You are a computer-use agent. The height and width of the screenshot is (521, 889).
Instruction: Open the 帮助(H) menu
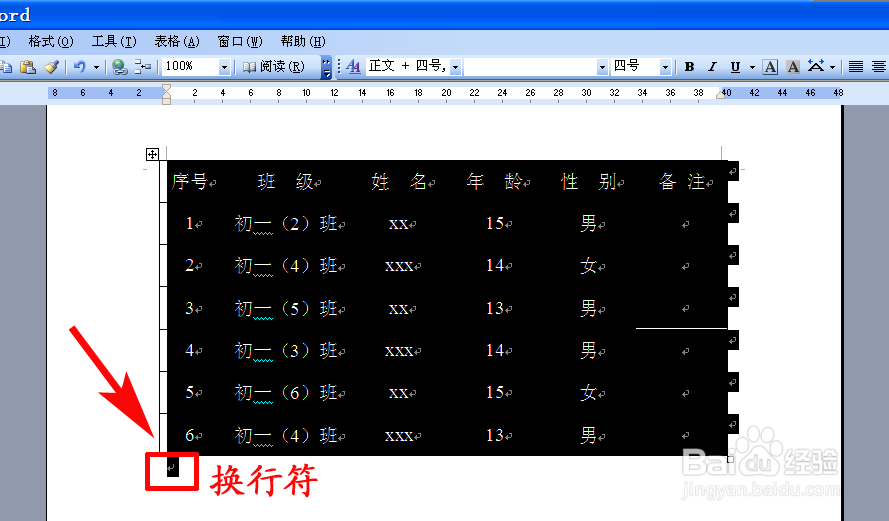point(303,41)
